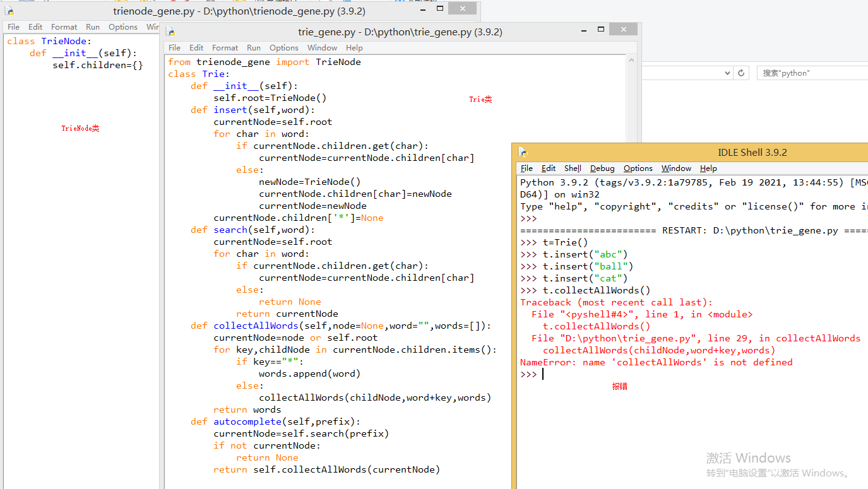Click 'self.children={}' line in trienode_gene.py

[x=98, y=65]
